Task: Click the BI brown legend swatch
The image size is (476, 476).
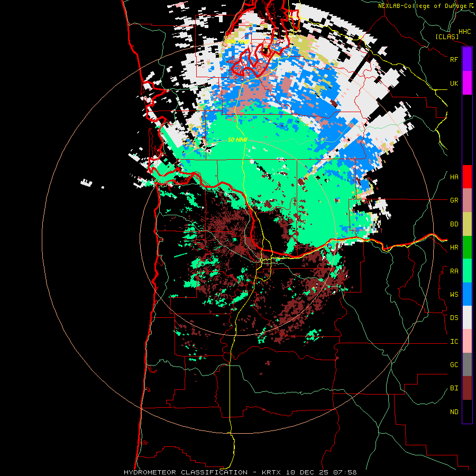Action: [467, 388]
